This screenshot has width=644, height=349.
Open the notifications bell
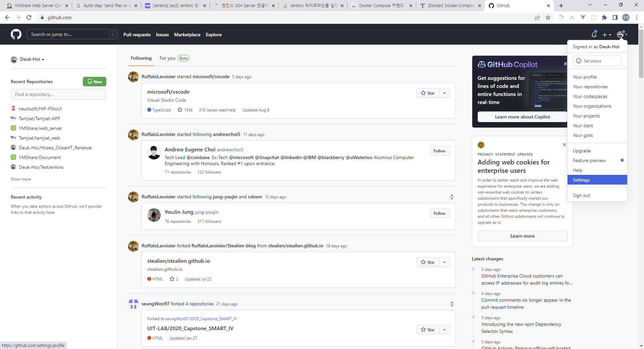[594, 34]
